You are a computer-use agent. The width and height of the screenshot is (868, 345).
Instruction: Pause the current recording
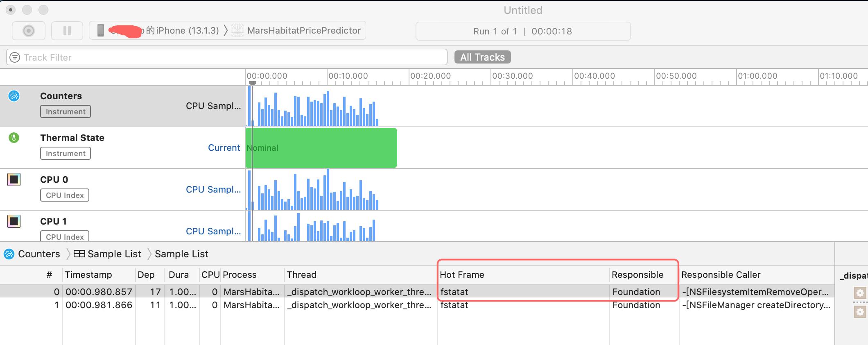click(x=67, y=31)
